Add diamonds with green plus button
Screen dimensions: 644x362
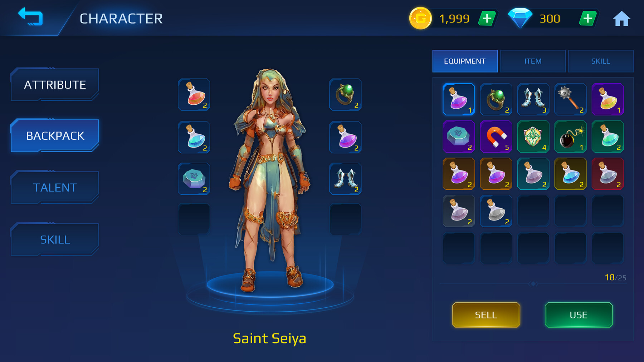click(588, 18)
